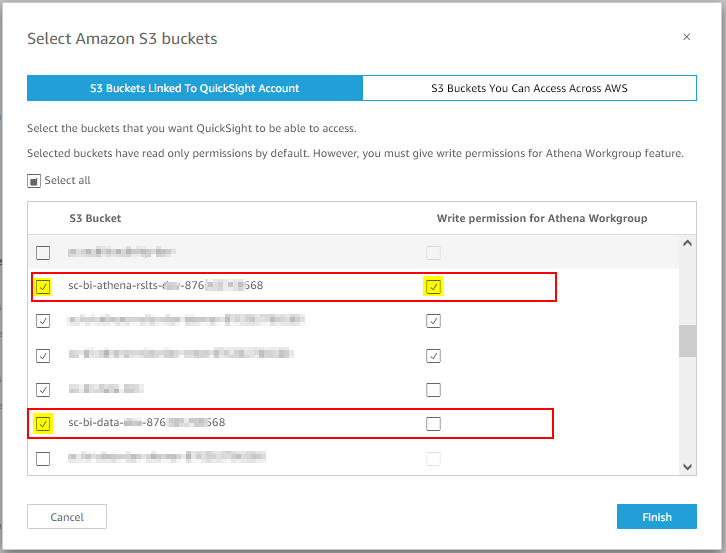Click the Finish button
The image size is (726, 553).
(x=657, y=516)
